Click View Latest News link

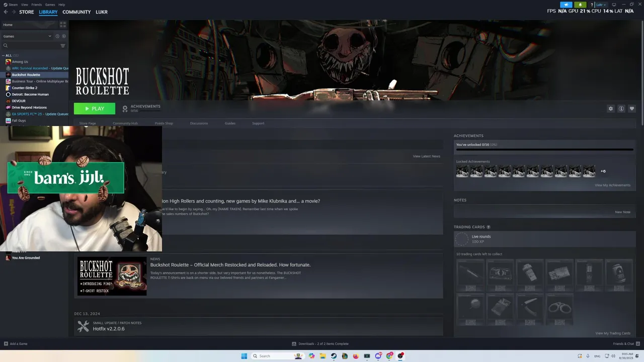click(x=427, y=156)
